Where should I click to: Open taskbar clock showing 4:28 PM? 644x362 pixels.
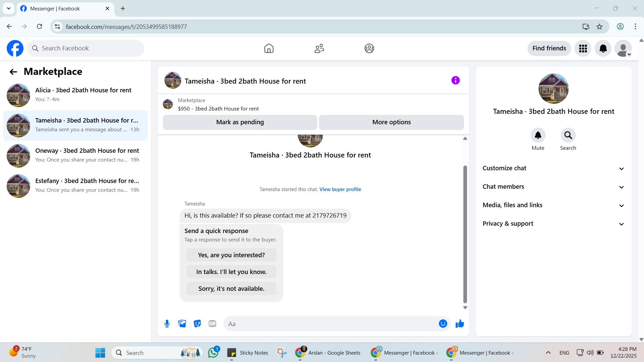(624, 353)
